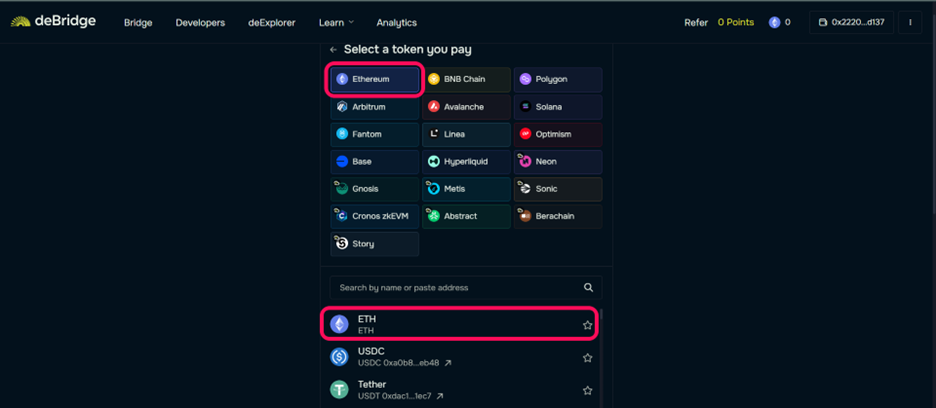Select the Optimism network
The height and width of the screenshot is (408, 936).
click(x=558, y=134)
